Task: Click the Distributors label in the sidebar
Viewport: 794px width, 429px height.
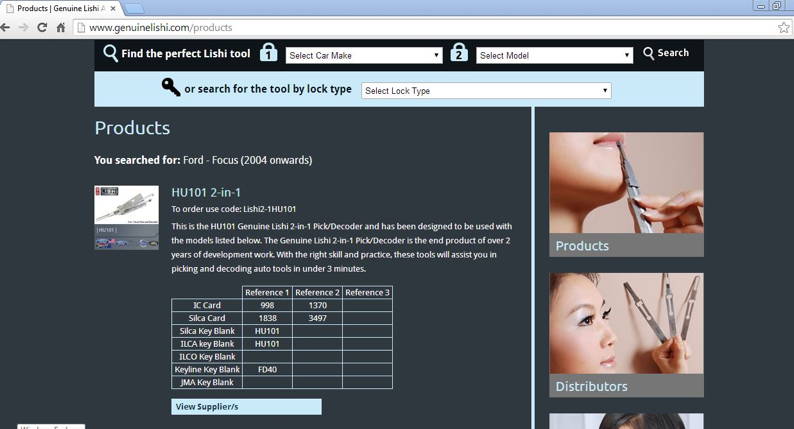Action: tap(591, 386)
